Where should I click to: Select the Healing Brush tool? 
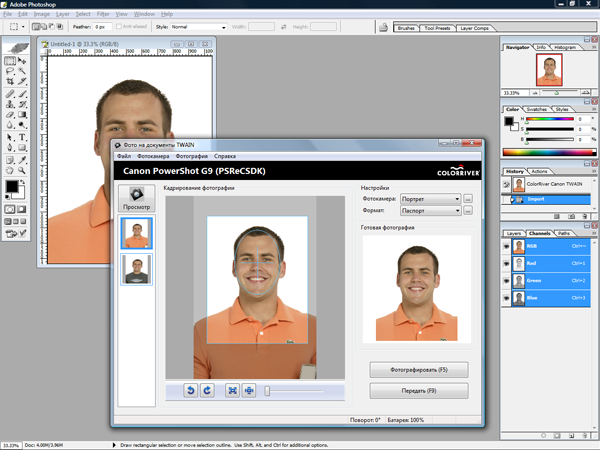click(10, 94)
